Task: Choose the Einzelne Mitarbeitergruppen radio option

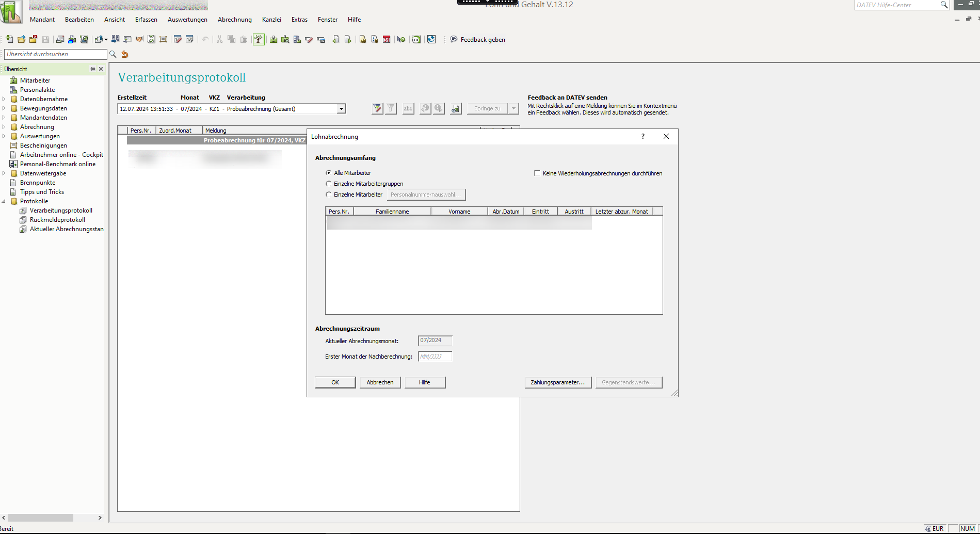Action: (329, 184)
